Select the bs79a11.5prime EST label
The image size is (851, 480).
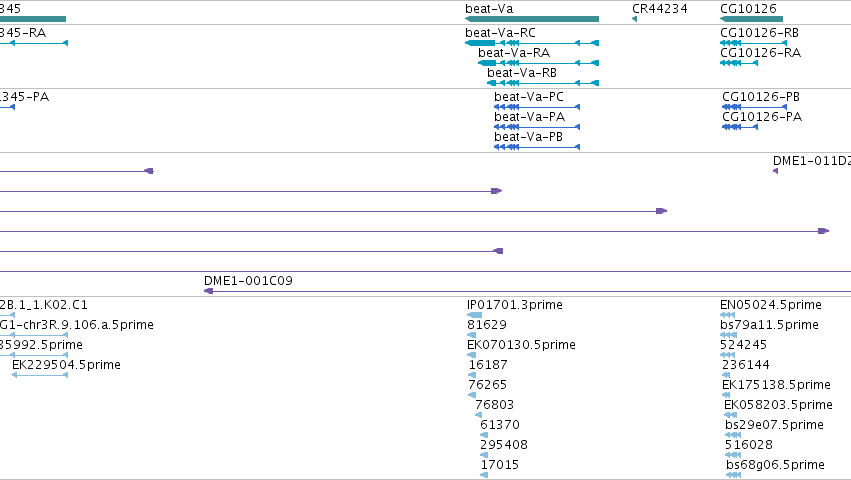coord(770,325)
